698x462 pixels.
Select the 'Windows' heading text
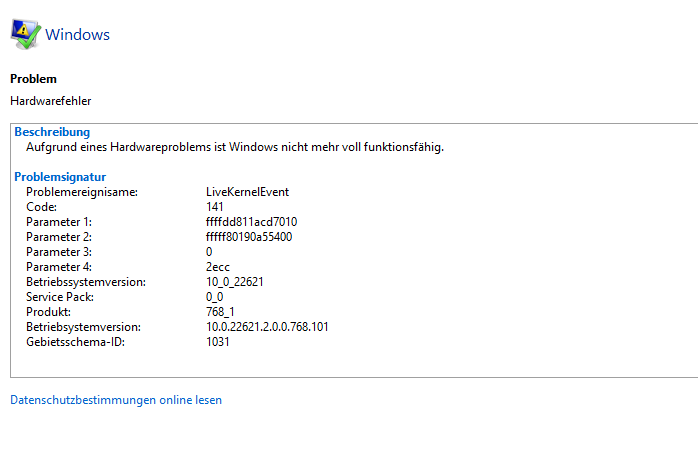click(77, 35)
